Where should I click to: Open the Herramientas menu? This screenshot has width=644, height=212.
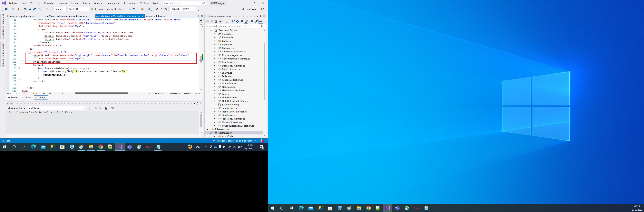[113, 3]
